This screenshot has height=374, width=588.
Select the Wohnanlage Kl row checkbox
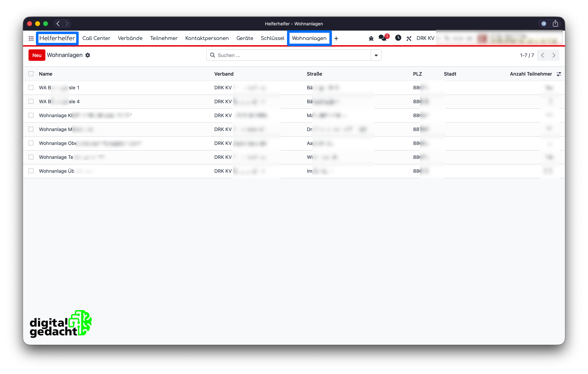click(31, 115)
